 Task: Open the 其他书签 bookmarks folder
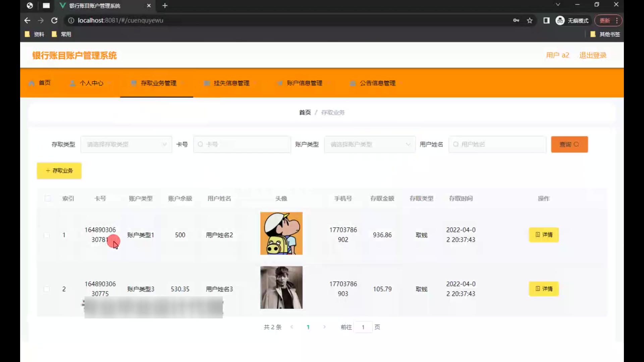pos(605,34)
